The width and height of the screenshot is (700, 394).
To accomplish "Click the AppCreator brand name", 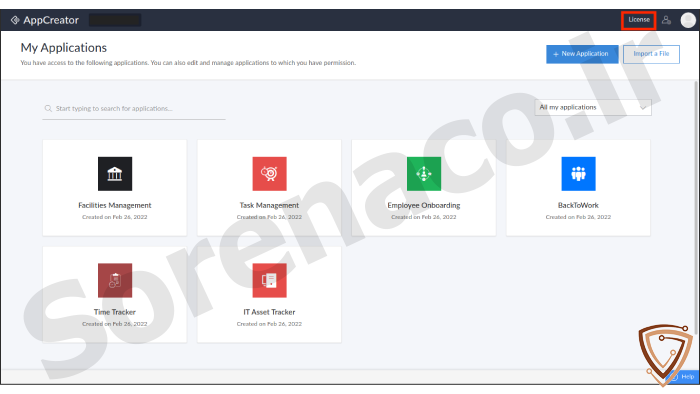I will (51, 20).
